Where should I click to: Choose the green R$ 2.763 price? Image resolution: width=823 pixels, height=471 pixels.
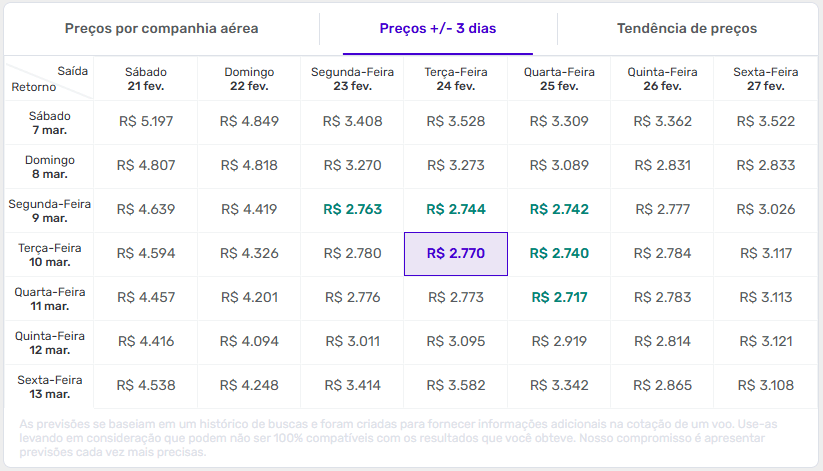[x=352, y=210]
